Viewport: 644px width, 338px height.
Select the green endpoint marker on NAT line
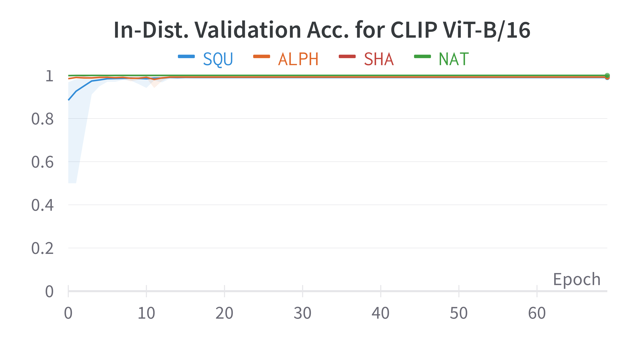click(x=607, y=75)
